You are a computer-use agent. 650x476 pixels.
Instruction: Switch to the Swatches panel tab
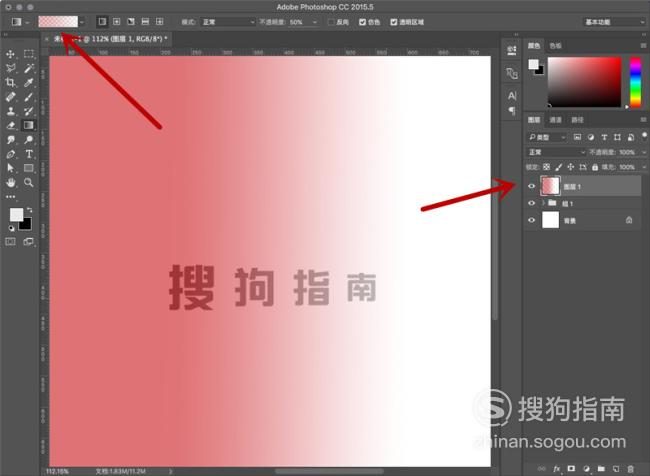(x=555, y=46)
